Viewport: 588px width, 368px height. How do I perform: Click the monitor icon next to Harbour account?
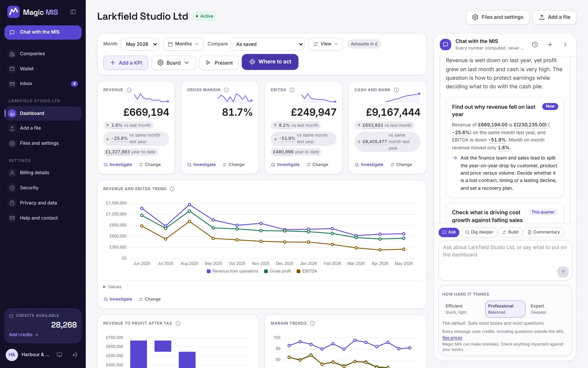pos(60,355)
